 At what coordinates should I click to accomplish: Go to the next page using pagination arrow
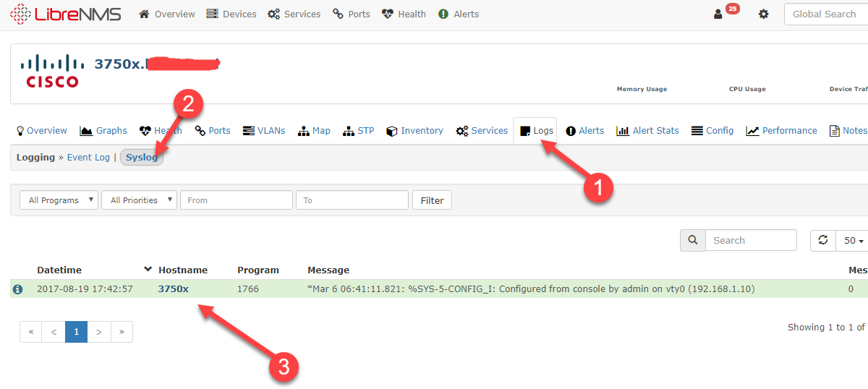tap(98, 332)
